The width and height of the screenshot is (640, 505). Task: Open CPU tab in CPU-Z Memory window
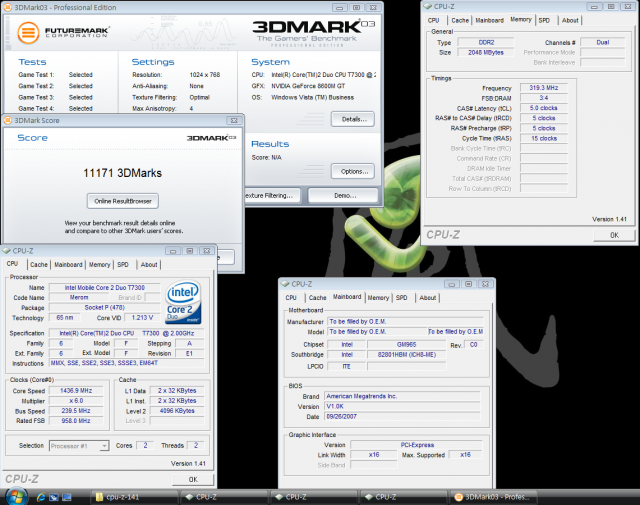(x=433, y=20)
